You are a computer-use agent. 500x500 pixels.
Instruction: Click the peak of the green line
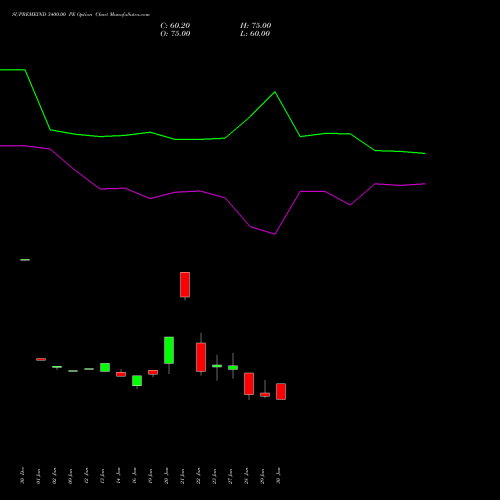point(275,92)
